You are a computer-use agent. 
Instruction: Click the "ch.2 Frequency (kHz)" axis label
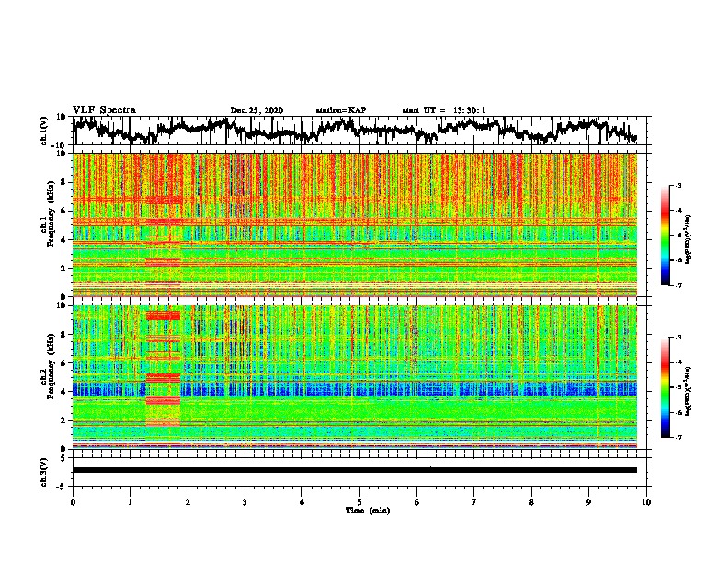coord(47,366)
